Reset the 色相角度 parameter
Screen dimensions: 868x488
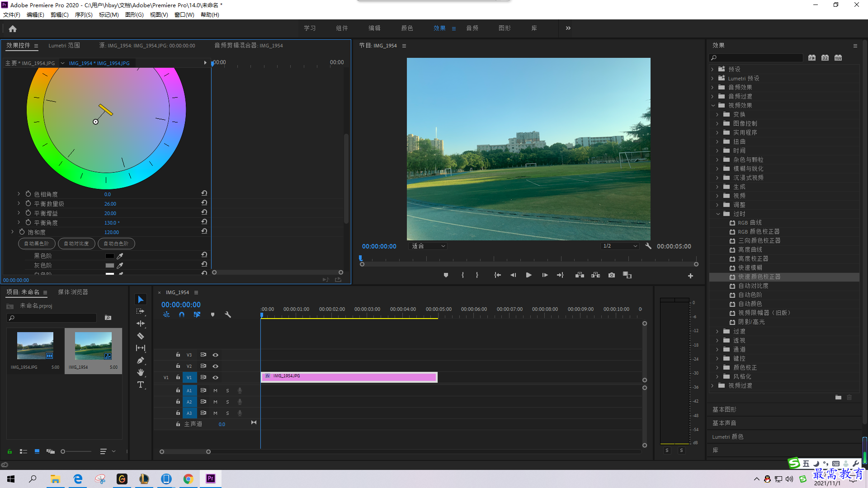204,193
